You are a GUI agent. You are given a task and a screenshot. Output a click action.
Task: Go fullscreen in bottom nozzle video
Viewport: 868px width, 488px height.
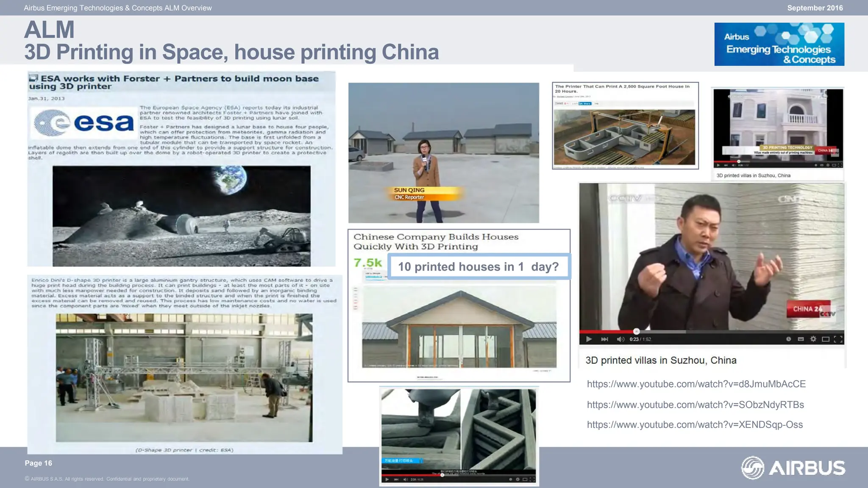pos(532,480)
